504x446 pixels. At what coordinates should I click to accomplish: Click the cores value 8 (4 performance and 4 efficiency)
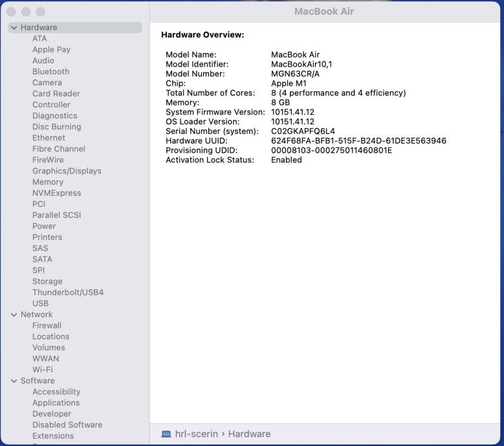point(338,93)
